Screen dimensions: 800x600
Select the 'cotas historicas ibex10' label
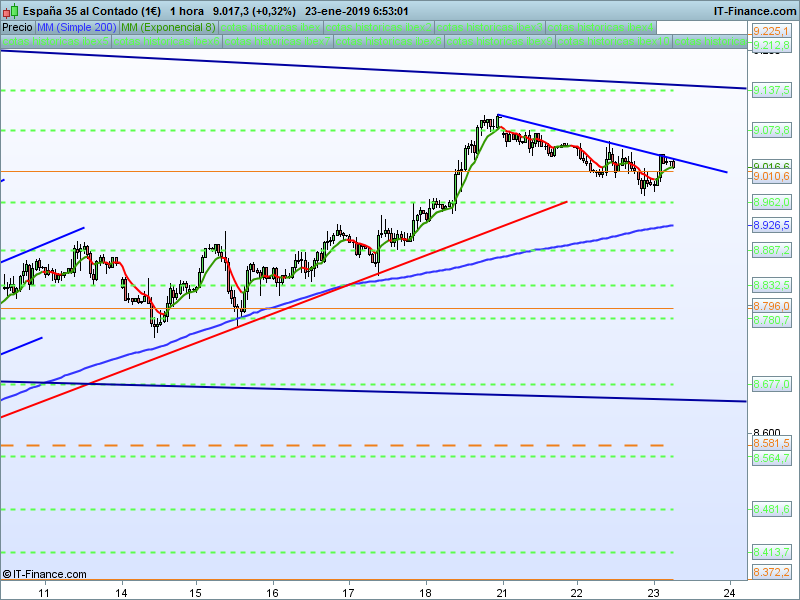(614, 41)
